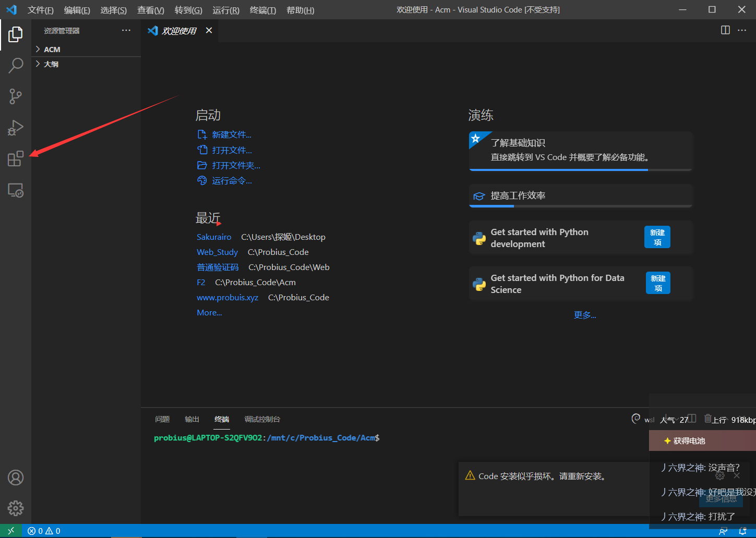Image resolution: width=756 pixels, height=538 pixels.
Task: Open the 提高工作效率 walkthrough card
Action: (581, 195)
